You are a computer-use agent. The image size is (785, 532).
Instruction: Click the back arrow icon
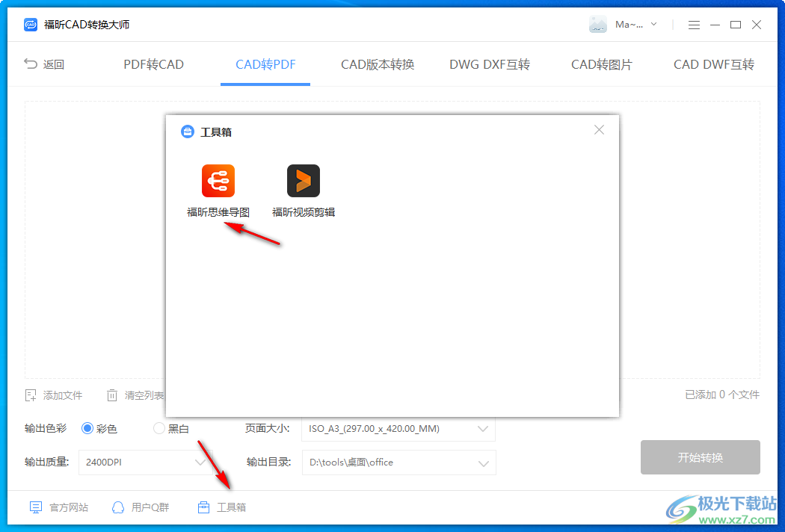point(31,64)
